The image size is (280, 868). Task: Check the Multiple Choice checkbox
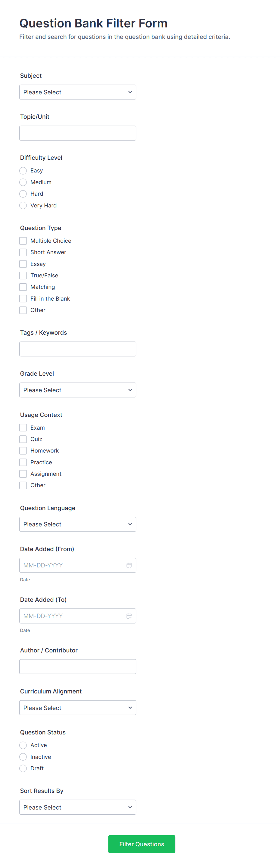[x=23, y=241]
